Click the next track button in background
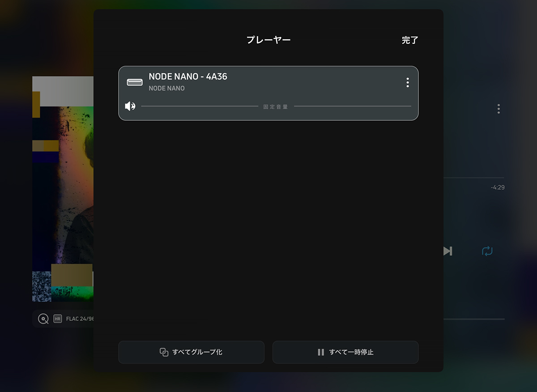 (448, 251)
